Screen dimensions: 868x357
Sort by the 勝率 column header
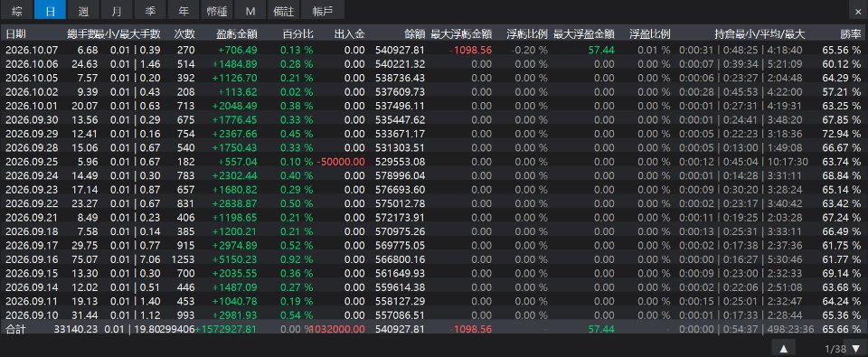[850, 34]
